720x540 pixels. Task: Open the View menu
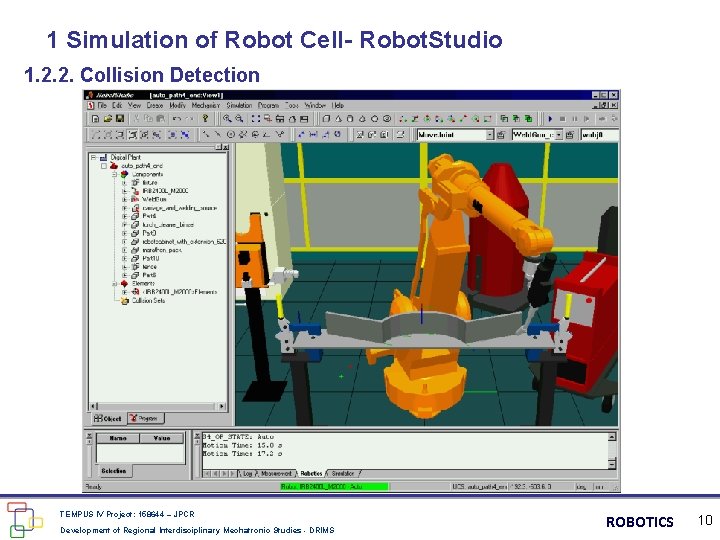[x=135, y=105]
